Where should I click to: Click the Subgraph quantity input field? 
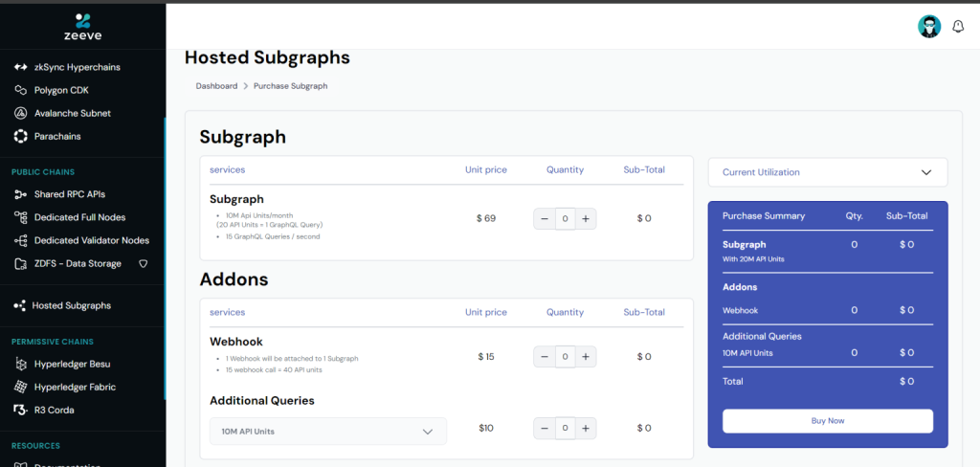pos(565,219)
